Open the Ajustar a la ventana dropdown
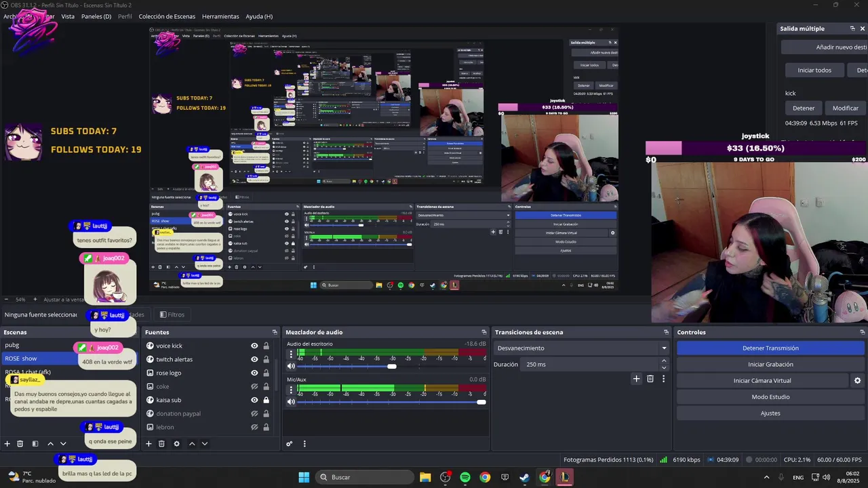 point(64,300)
